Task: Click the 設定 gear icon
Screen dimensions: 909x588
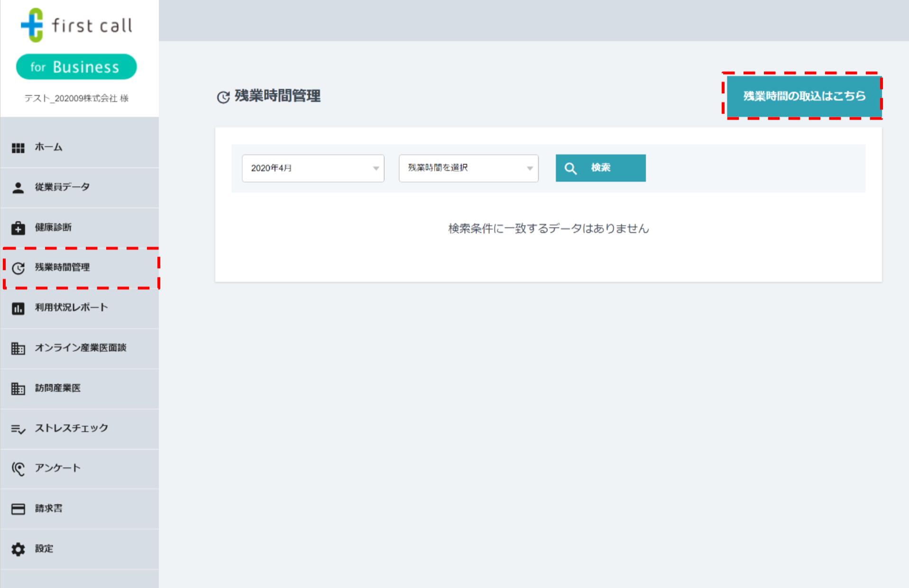Action: coord(18,549)
